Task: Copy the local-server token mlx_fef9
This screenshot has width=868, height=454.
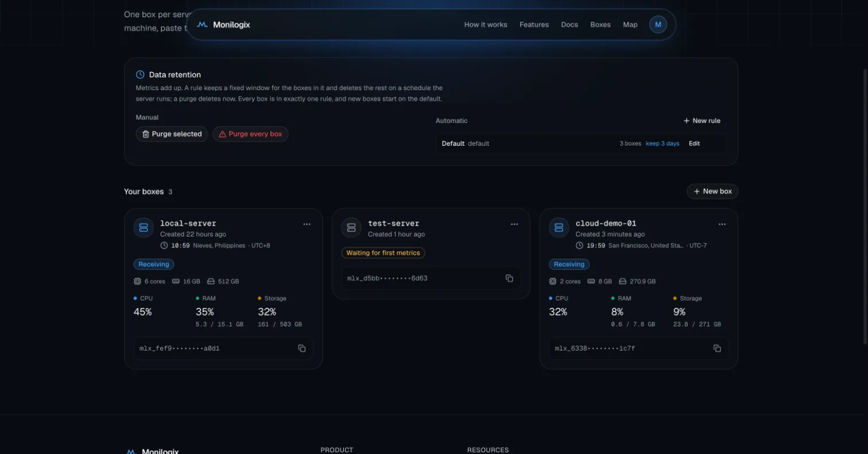Action: coord(301,348)
